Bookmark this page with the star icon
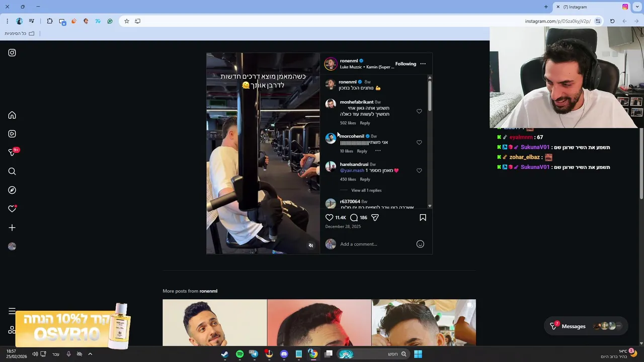Image resolution: width=644 pixels, height=362 pixels. tap(126, 21)
